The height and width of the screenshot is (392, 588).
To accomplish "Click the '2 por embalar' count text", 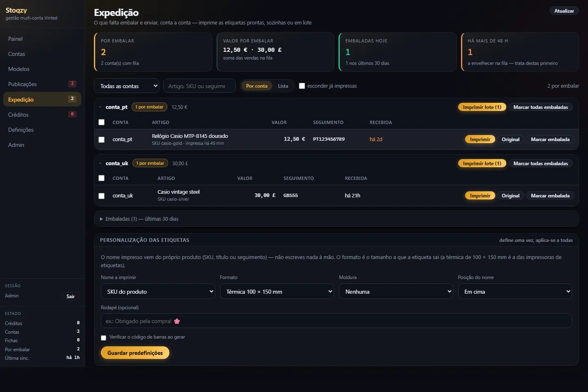I will 563,86.
